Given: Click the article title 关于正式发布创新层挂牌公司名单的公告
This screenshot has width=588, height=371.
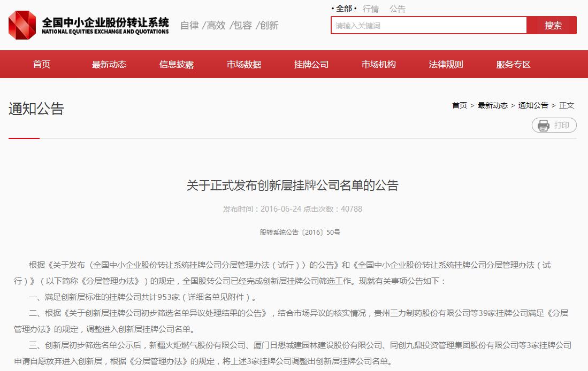Looking at the screenshot, I should coord(293,185).
